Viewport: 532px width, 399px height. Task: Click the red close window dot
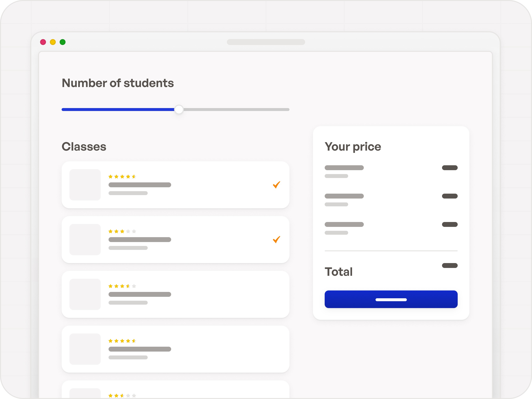(43, 42)
